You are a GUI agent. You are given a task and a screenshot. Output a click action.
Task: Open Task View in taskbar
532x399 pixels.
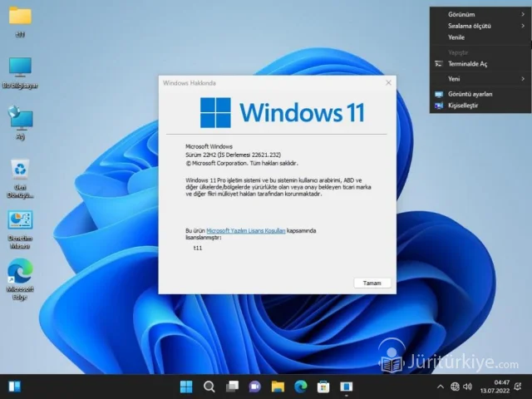(x=232, y=387)
